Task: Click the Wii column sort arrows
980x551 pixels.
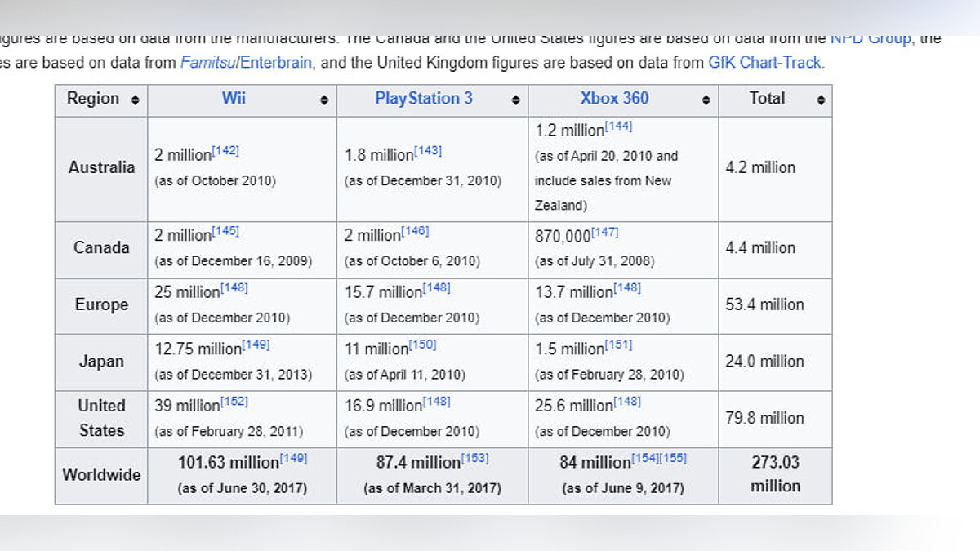Action: 324,100
